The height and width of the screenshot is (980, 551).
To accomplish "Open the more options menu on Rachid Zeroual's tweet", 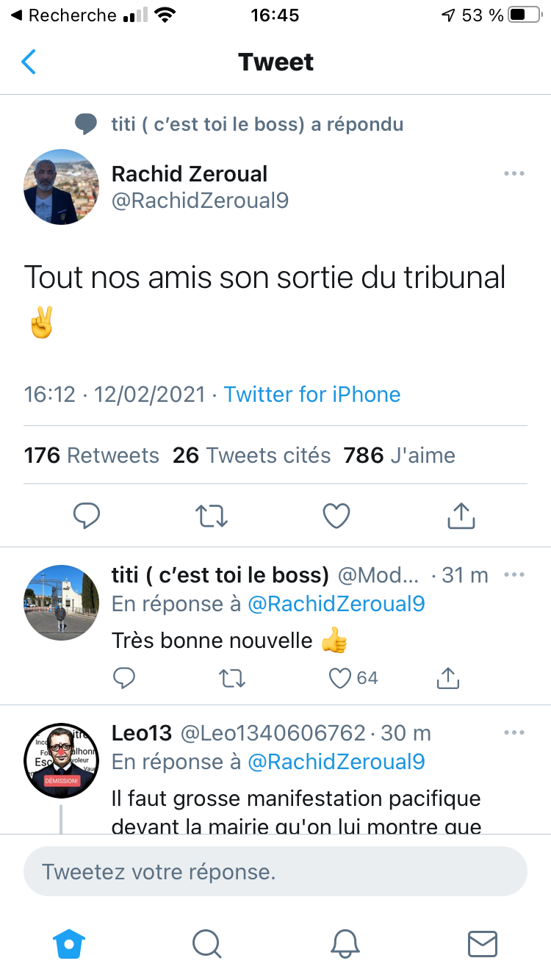I will click(514, 174).
